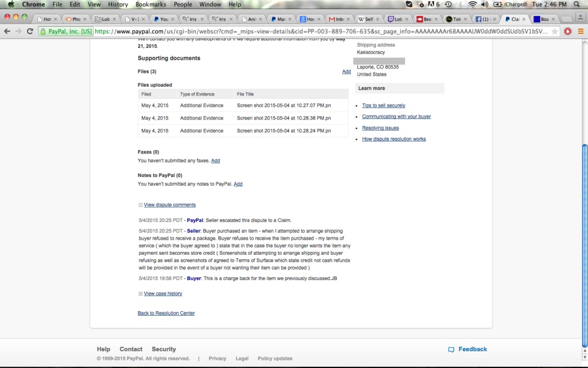The image size is (588, 368).
Task: Go back with browser back arrow
Action: 7,32
